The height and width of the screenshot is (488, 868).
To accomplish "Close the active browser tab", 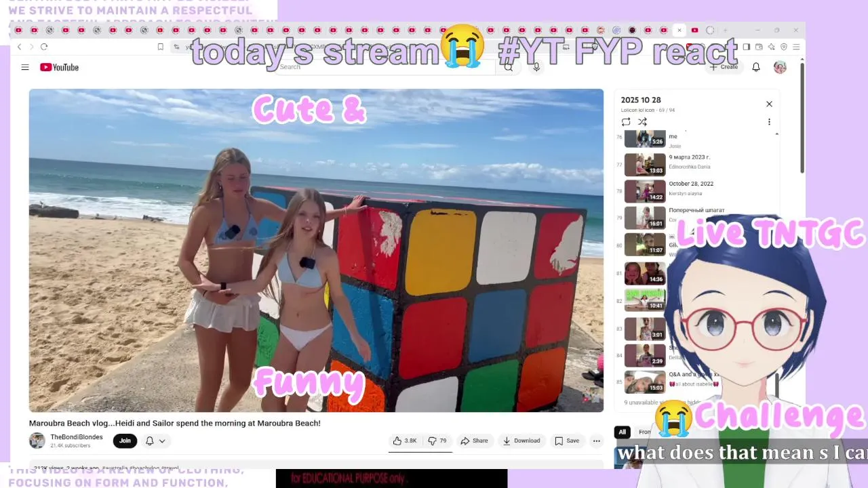I will [x=679, y=30].
